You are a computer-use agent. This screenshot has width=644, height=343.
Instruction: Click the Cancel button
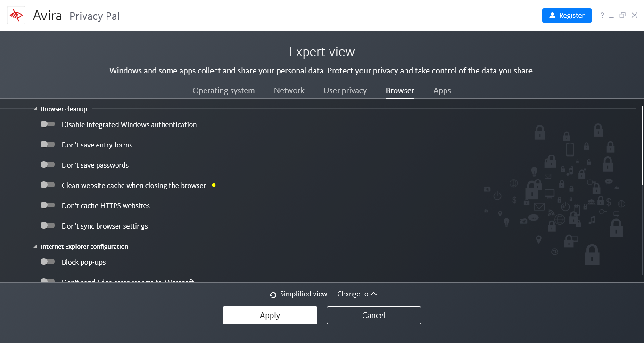(374, 315)
